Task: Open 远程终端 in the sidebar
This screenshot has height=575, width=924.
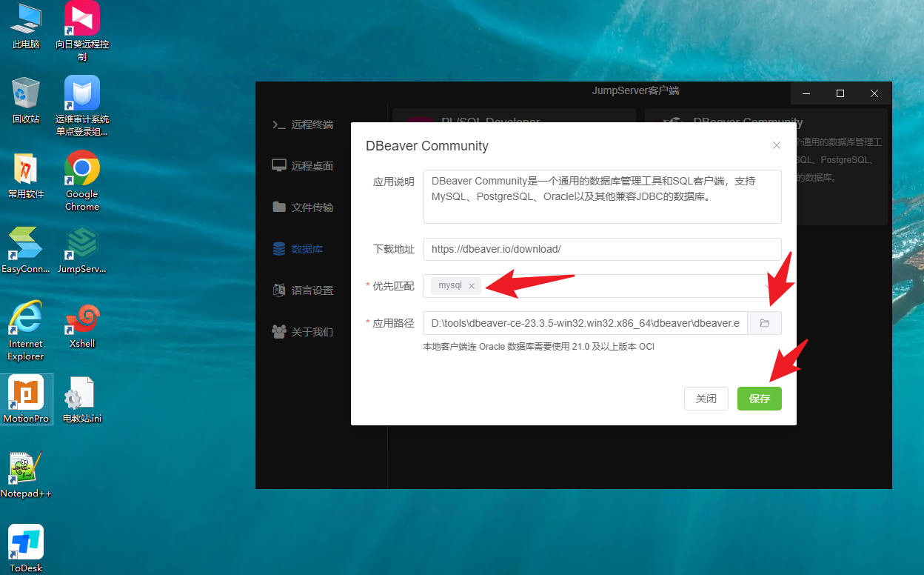Action: pos(303,124)
